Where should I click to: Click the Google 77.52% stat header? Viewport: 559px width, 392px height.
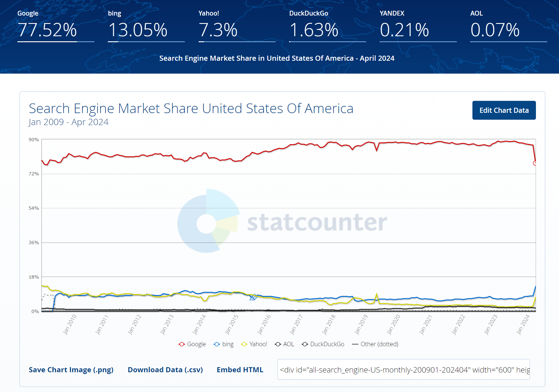click(56, 26)
